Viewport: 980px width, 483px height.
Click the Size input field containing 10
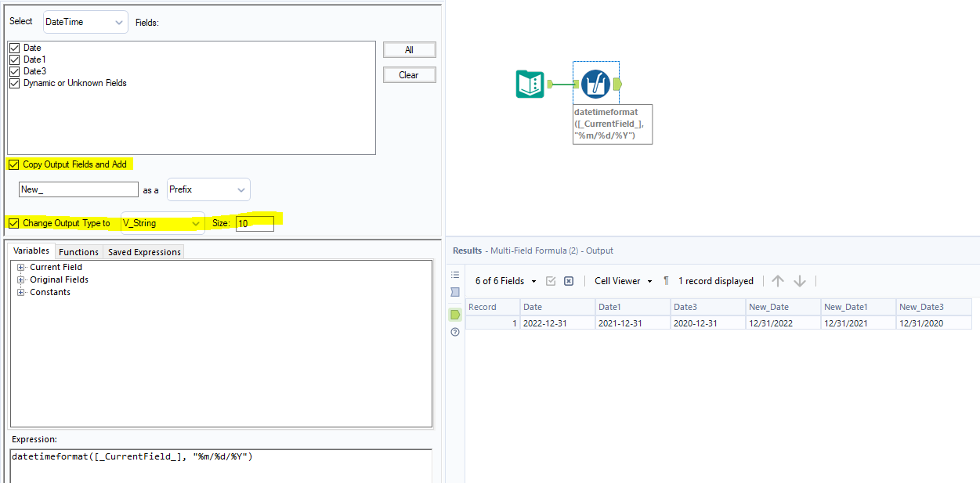click(255, 223)
